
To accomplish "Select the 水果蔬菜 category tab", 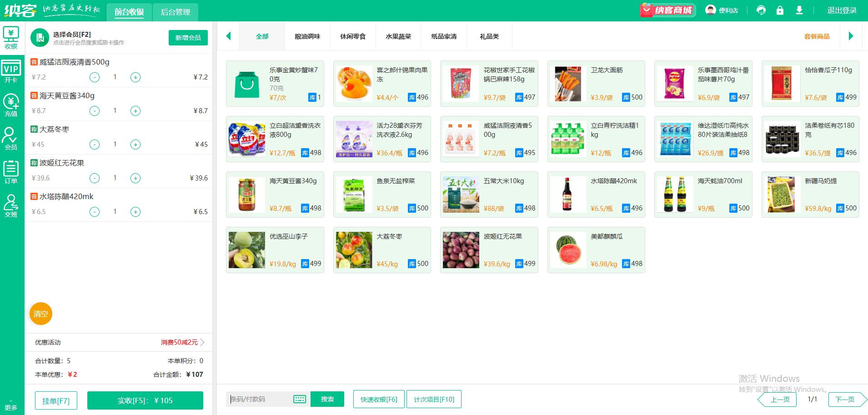I will pyautogui.click(x=398, y=36).
